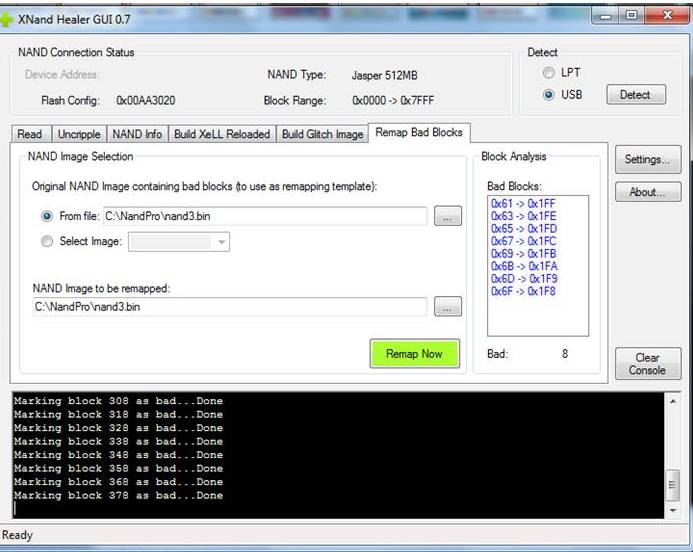Close the XNand Healer window
Image resolution: width=693 pixels, height=552 pixels.
pyautogui.click(x=666, y=16)
